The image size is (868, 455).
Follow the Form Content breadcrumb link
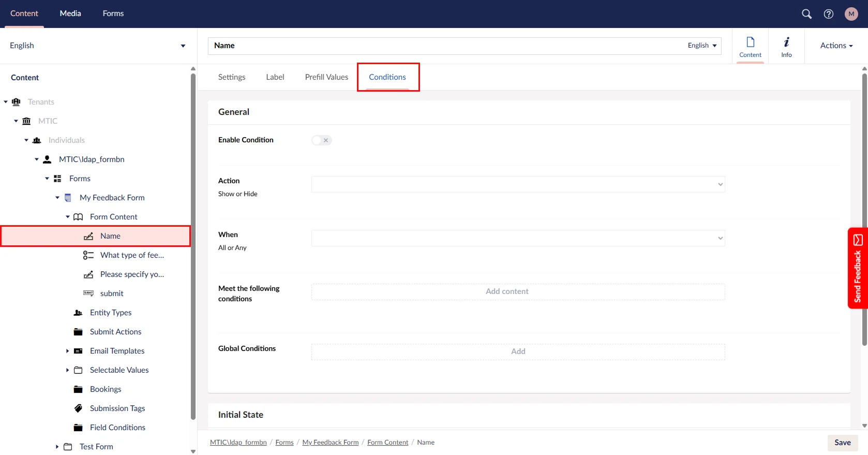pos(387,443)
